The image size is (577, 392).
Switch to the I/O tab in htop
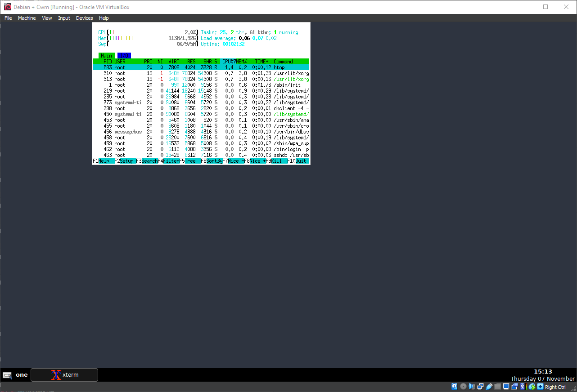(124, 56)
